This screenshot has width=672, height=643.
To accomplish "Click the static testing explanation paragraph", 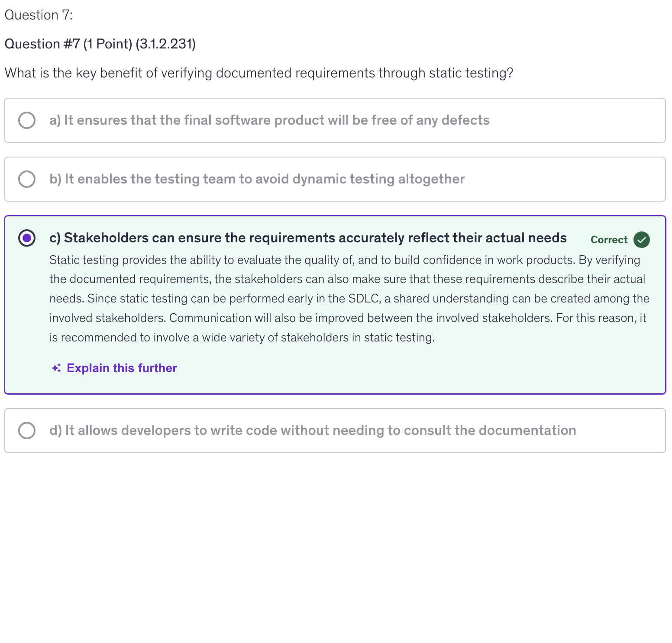I will point(349,299).
